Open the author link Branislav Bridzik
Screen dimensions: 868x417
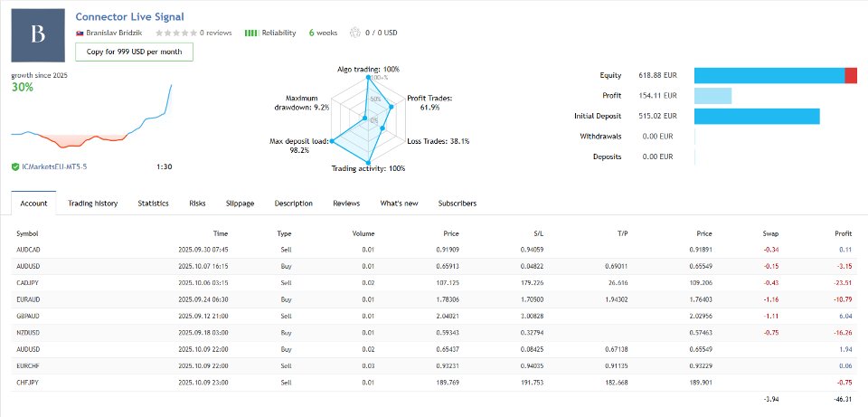coord(111,33)
